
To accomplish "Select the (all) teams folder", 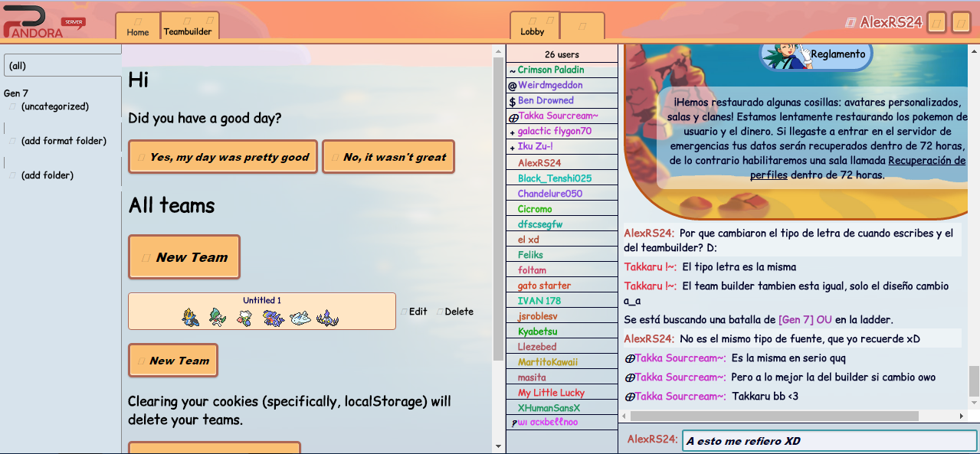I will (62, 66).
